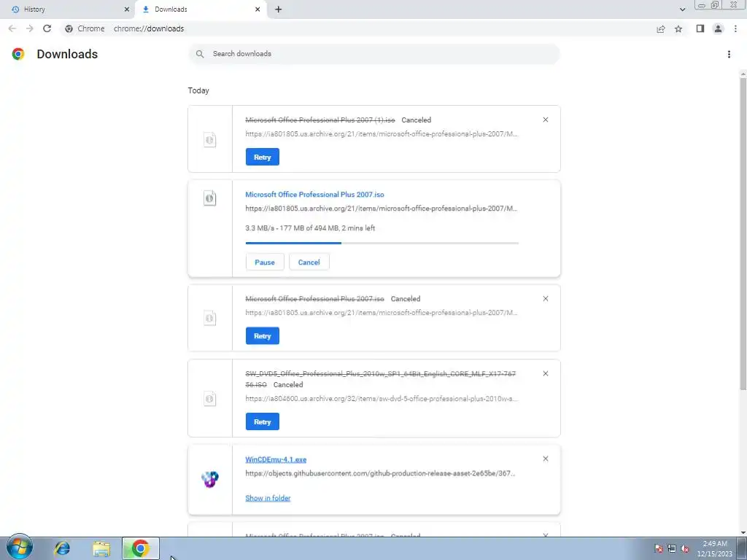Open the Microsoft Office Professional Plus 2007.iso link

pyautogui.click(x=314, y=194)
